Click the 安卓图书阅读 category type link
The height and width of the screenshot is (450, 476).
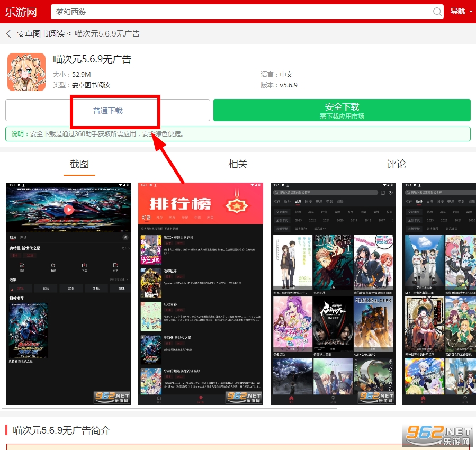pos(91,85)
